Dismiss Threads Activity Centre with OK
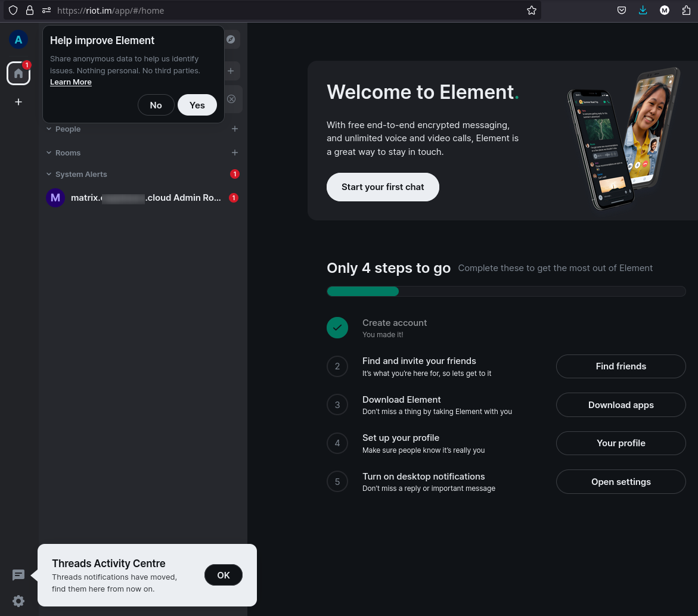This screenshot has width=698, height=616. click(x=223, y=575)
